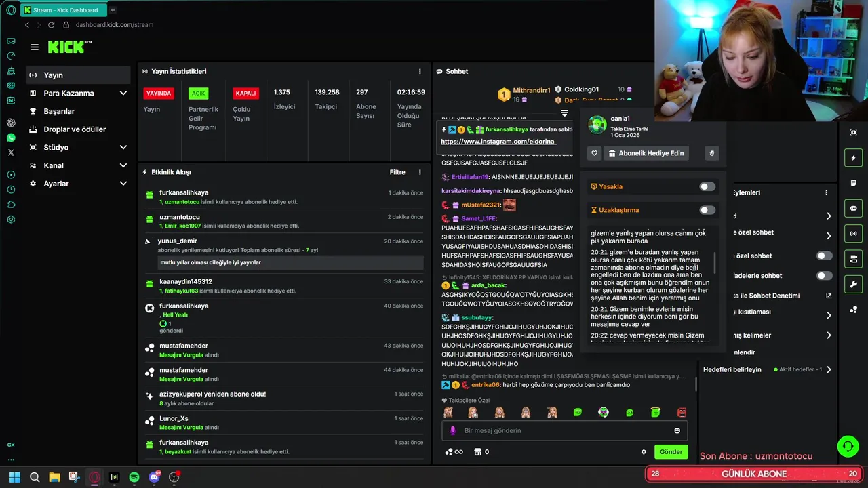Open the hamburger menu beside the KICK logo
Screen dimensions: 868x488
[x=35, y=47]
